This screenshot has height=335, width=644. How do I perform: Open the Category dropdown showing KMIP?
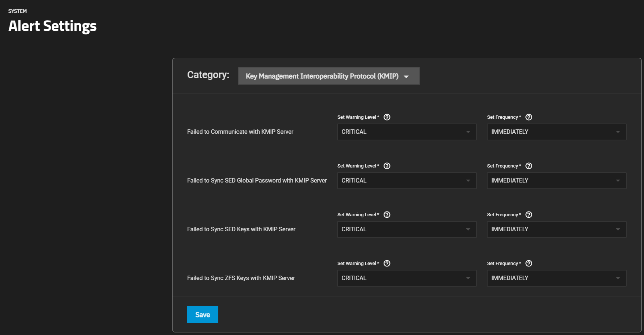click(329, 76)
